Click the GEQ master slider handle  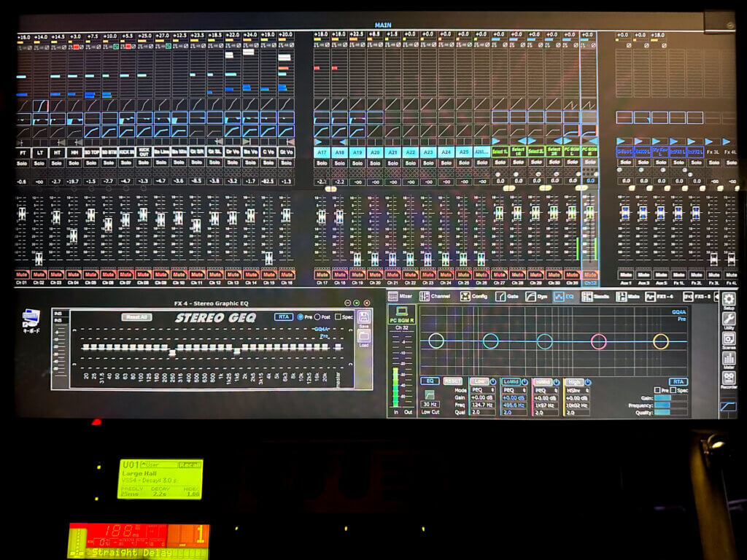click(338, 347)
